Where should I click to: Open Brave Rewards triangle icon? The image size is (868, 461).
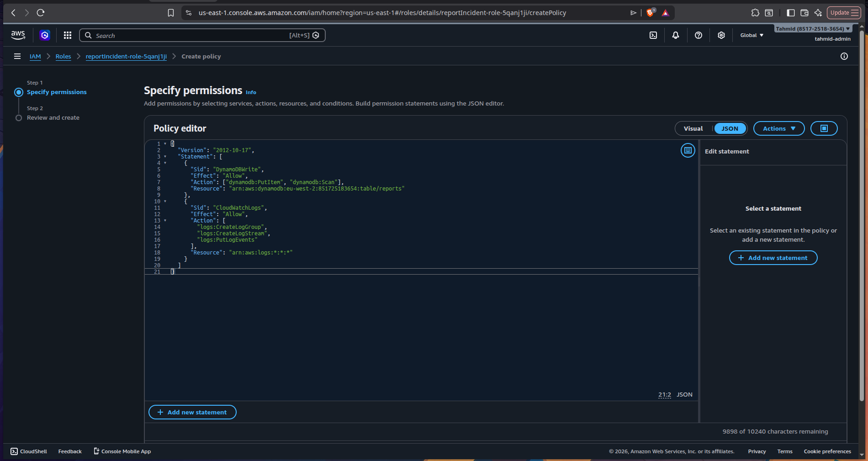(x=666, y=13)
